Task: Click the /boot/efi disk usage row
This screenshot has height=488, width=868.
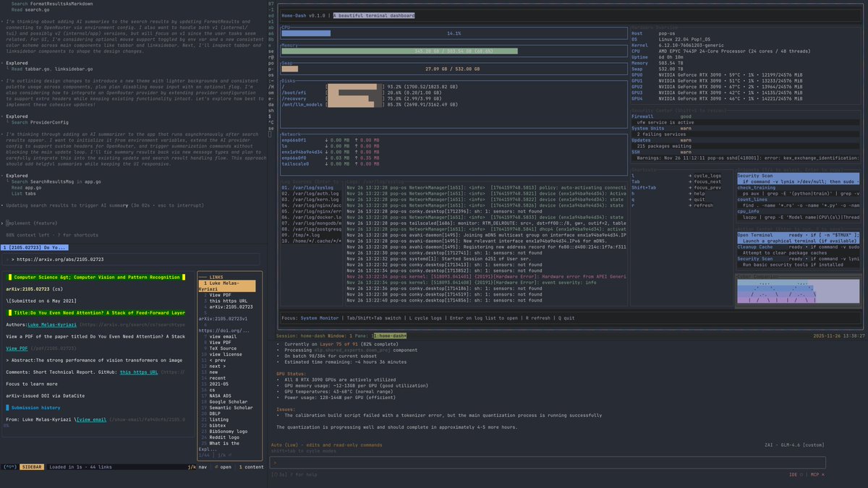Action: point(361,93)
